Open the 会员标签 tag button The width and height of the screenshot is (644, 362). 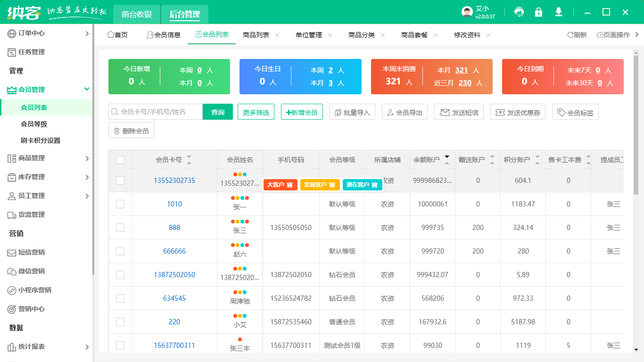pyautogui.click(x=575, y=112)
